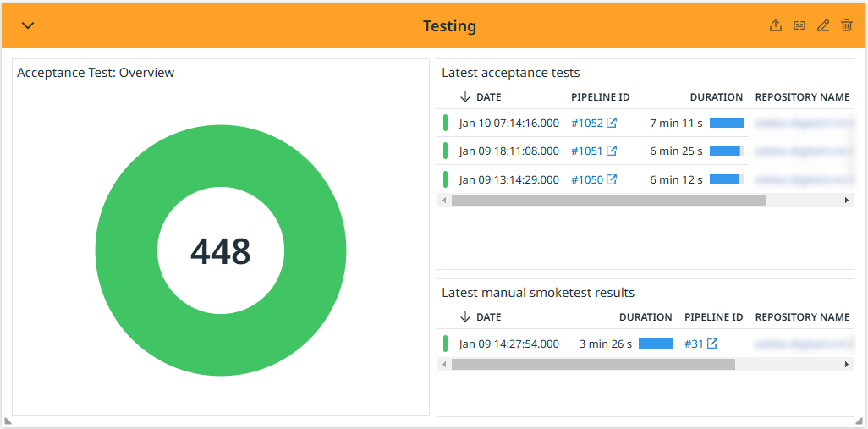Open external link icon beside #31
Viewport: 868px width, 429px height.
tap(712, 344)
